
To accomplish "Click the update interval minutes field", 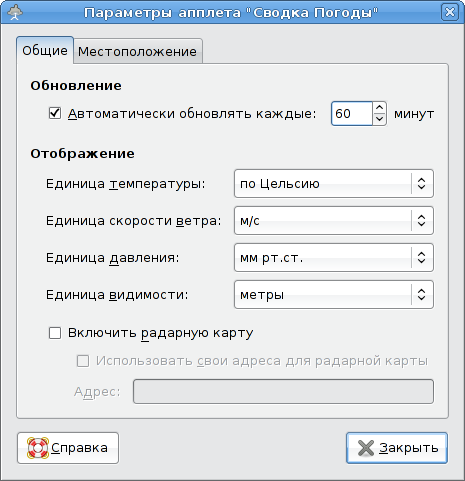I will point(352,114).
